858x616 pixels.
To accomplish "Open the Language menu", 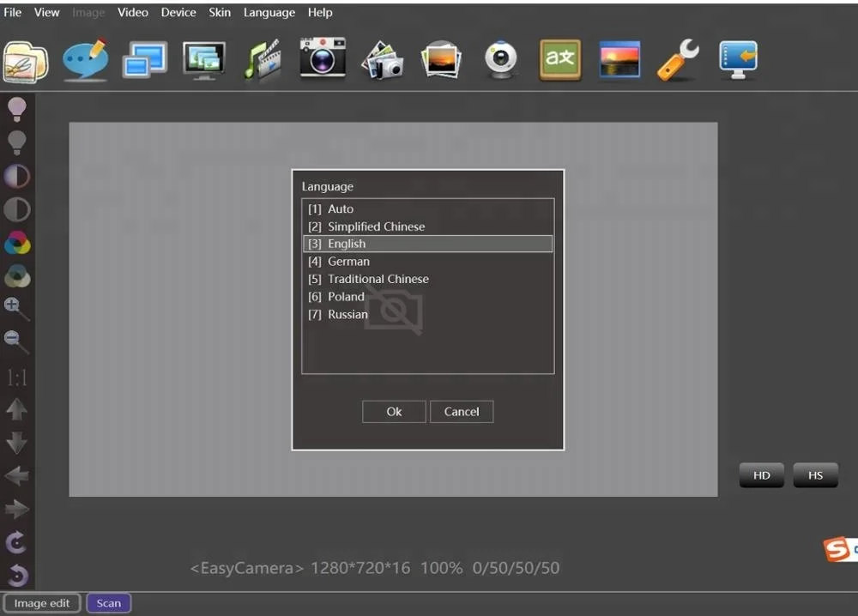I will coord(269,13).
